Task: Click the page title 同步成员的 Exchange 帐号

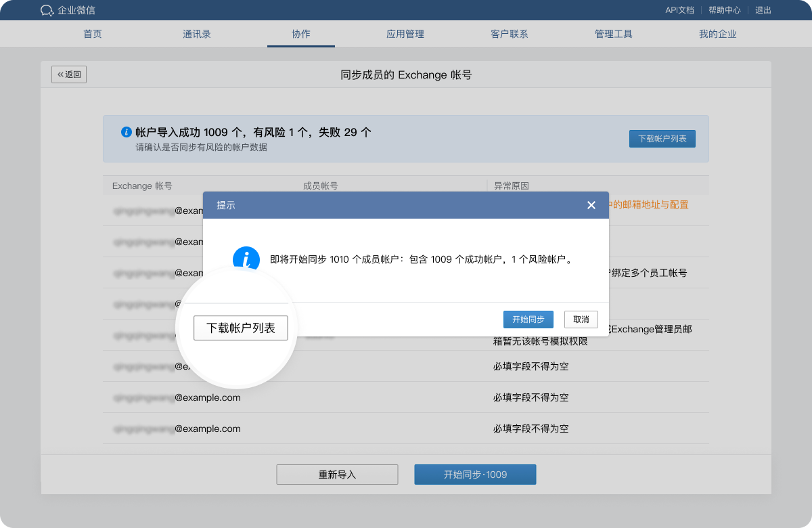Action: tap(406, 74)
